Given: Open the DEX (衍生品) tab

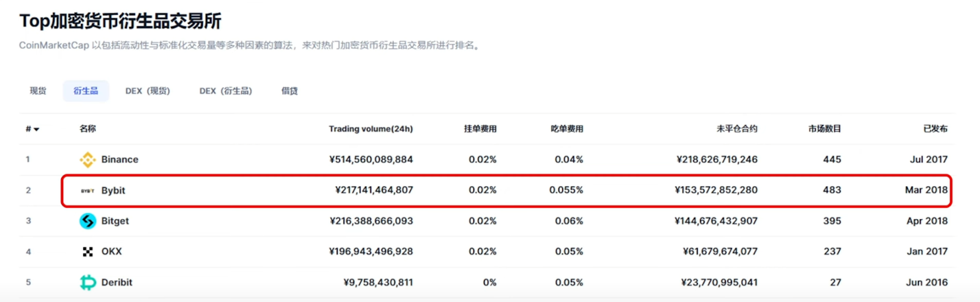Looking at the screenshot, I should coord(225,91).
